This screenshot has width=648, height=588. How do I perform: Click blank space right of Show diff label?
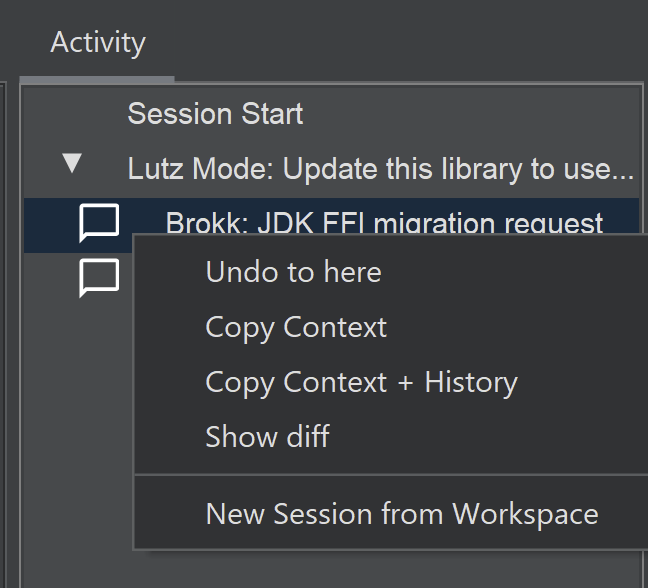(x=480, y=436)
